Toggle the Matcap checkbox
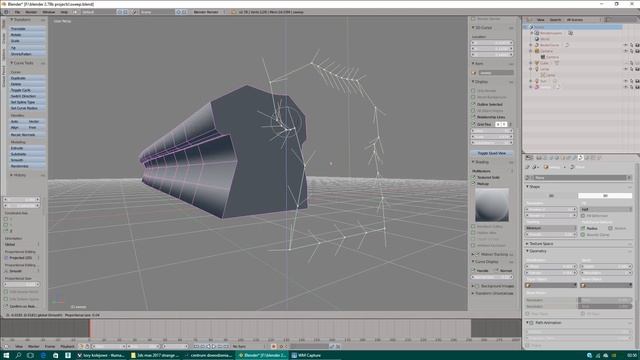The height and width of the screenshot is (360, 640). pyautogui.click(x=474, y=184)
